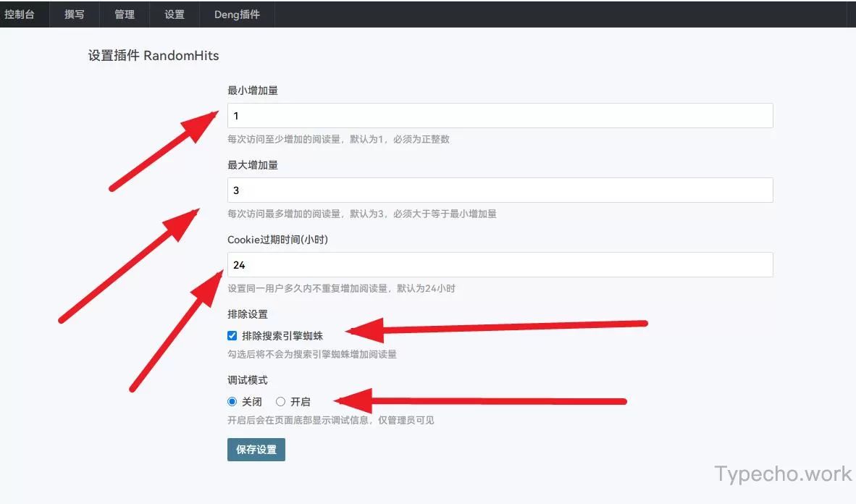
Task: Click the 最小增加量 input field
Action: [x=500, y=116]
